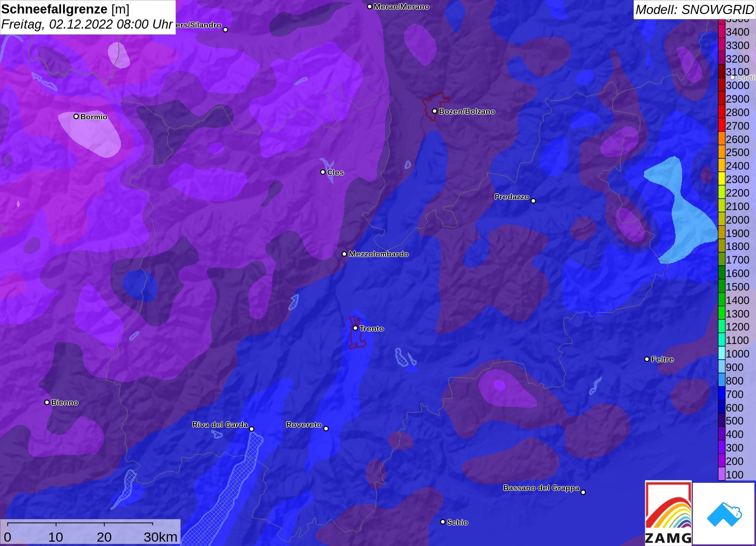Pick the 2300 m yellow legend swatch
This screenshot has width=756, height=546.
pyautogui.click(x=721, y=179)
